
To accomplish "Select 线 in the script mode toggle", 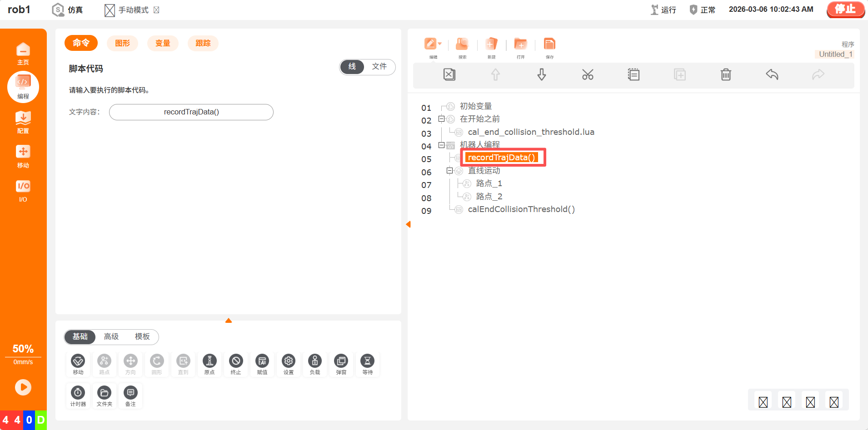I will pos(352,67).
